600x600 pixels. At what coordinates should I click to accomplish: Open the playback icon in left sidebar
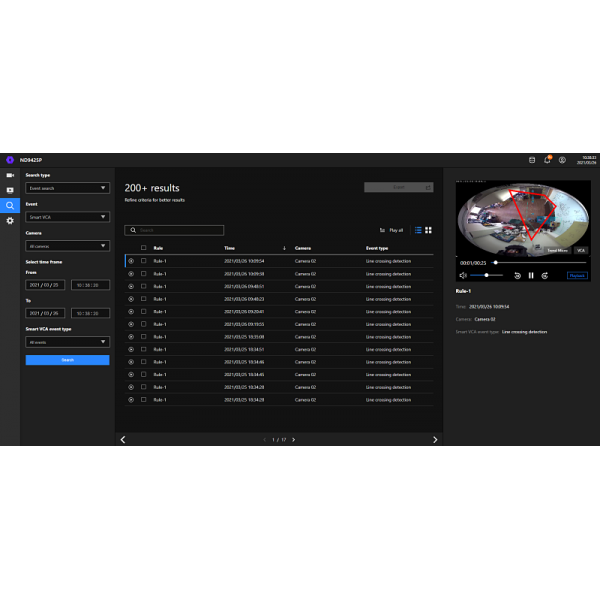click(10, 190)
